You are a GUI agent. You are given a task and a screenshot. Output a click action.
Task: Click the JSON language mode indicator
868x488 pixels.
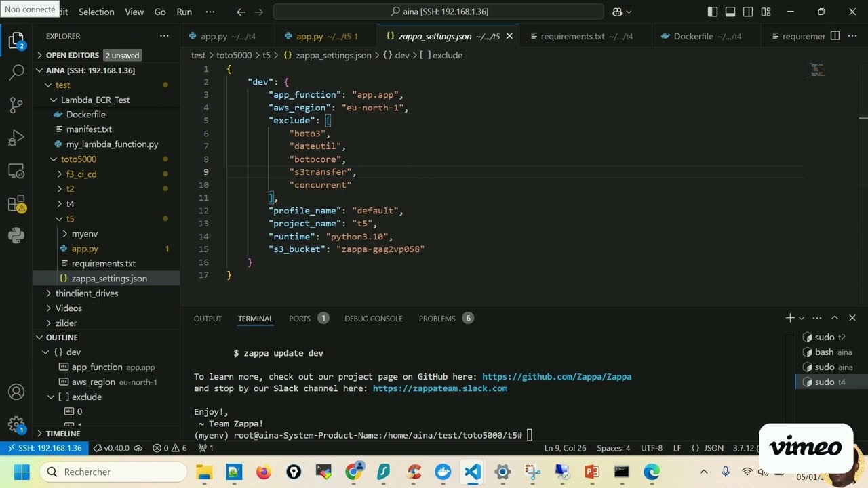click(x=707, y=448)
